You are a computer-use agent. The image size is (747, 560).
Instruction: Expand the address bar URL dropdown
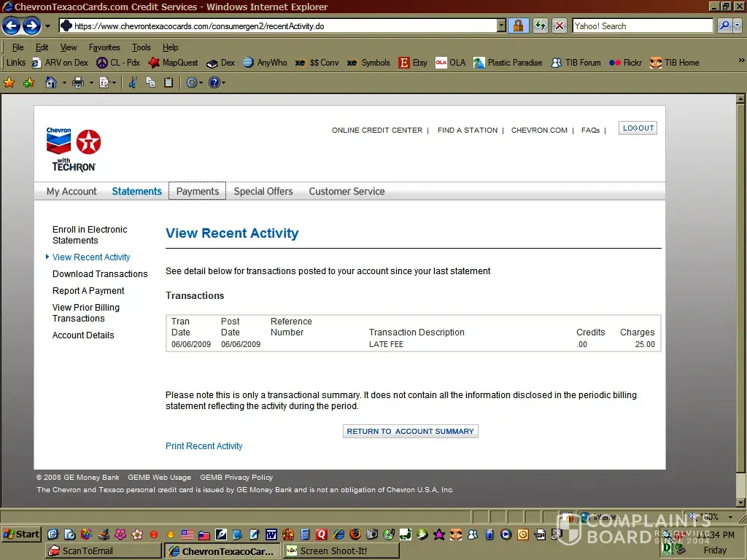pos(501,26)
